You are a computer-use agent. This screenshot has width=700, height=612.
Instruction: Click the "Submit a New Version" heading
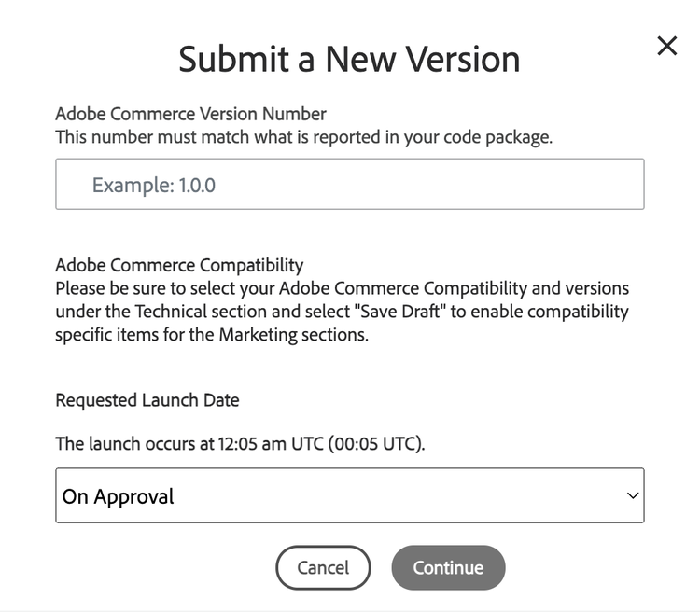(349, 59)
